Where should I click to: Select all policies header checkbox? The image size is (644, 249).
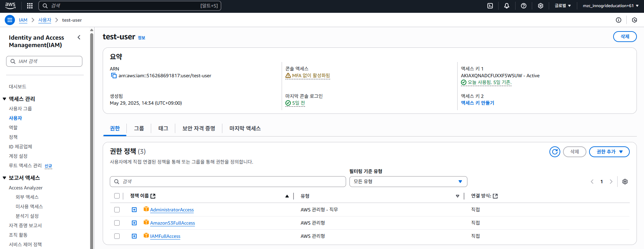(117, 196)
